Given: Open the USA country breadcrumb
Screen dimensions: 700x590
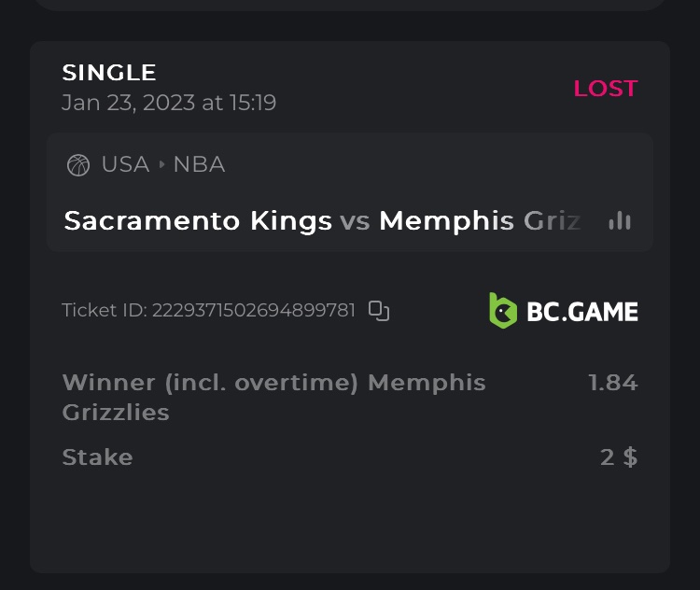Looking at the screenshot, I should [x=125, y=164].
